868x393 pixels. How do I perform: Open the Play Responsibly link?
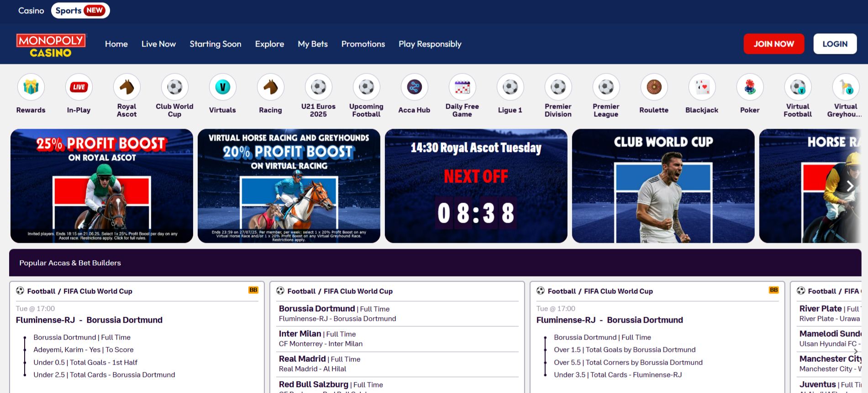click(430, 44)
